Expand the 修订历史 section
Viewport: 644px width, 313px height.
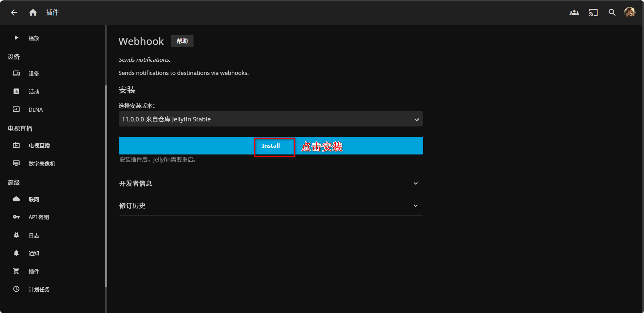click(270, 206)
